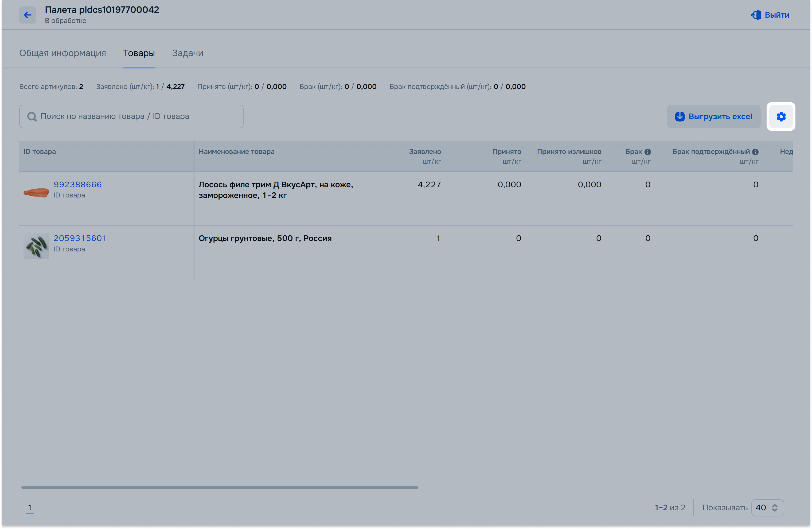
Task: Click the Огурцы грунтовые product name
Action: (265, 239)
